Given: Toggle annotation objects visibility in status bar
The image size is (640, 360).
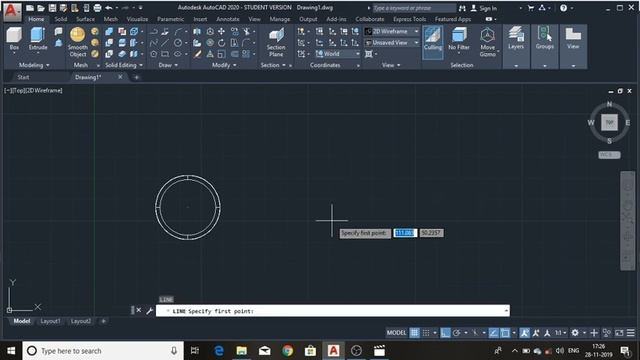Looking at the screenshot, I should (524, 333).
